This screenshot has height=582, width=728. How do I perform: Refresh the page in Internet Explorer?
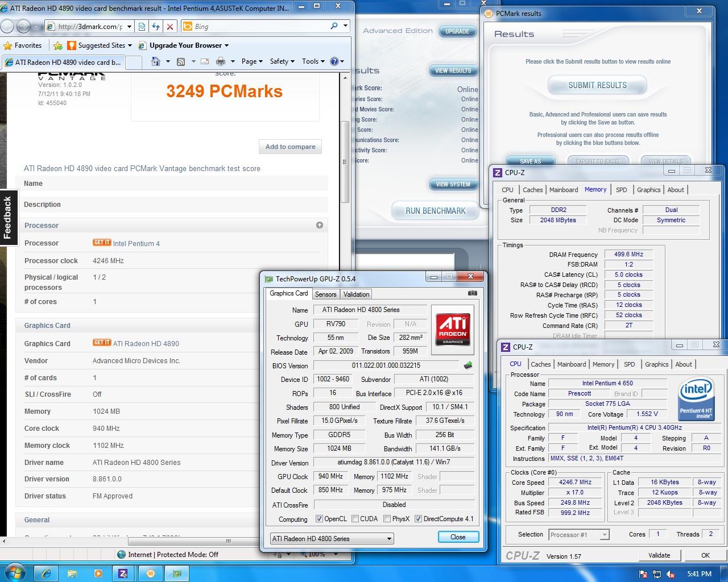[156, 26]
